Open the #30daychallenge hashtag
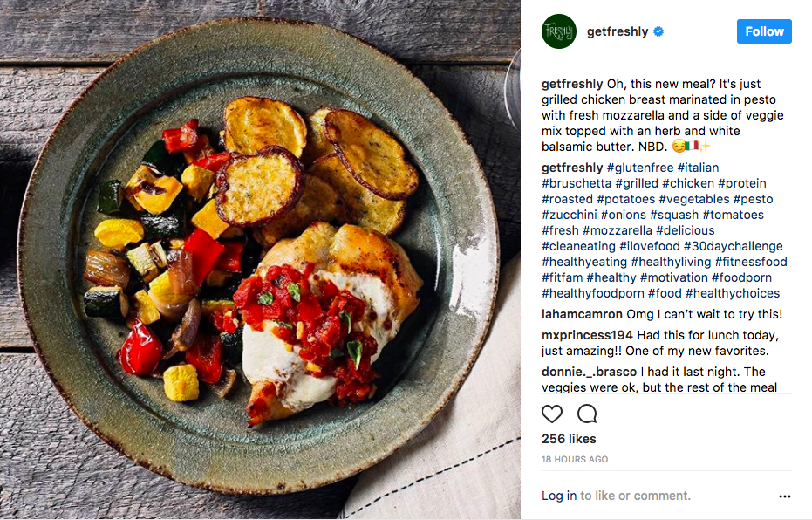The height and width of the screenshot is (520, 812). click(x=734, y=246)
